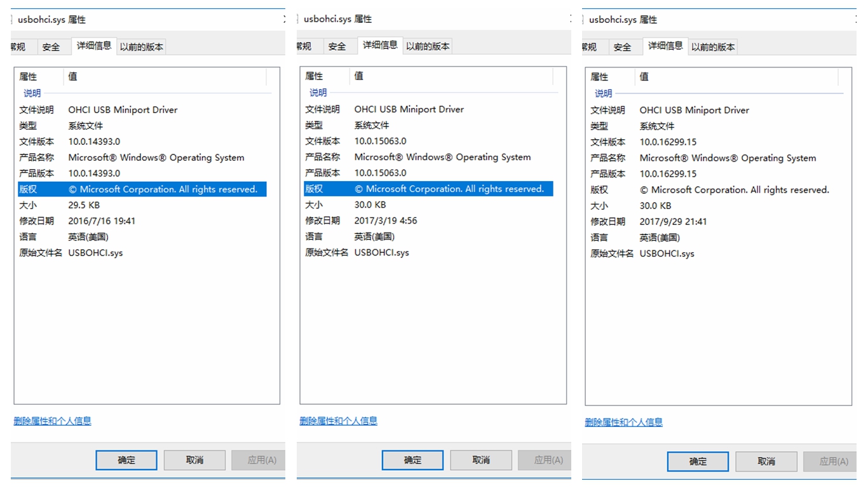The width and height of the screenshot is (868, 488).
Task: Select the 文件说明 row in the 10.0.14393.0 dialog
Action: tap(142, 110)
